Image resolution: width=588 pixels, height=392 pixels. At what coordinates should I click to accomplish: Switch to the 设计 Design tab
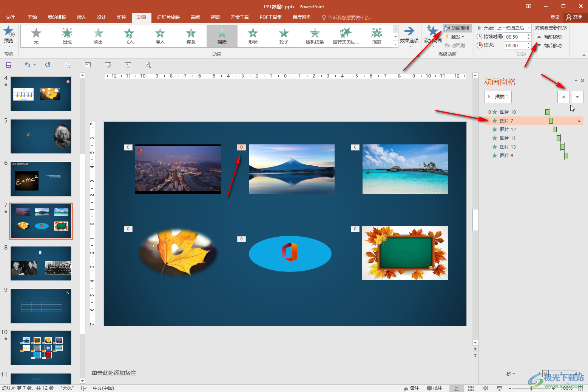coord(101,17)
